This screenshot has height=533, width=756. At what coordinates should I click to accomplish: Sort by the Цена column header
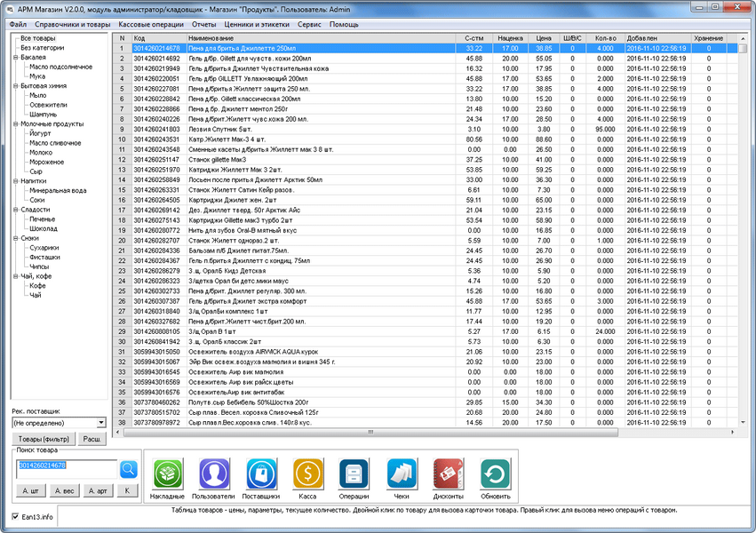point(544,38)
